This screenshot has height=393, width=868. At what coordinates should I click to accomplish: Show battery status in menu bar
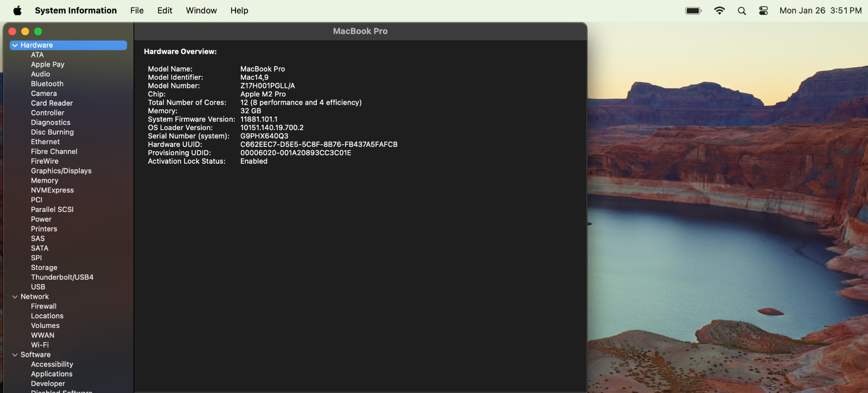[x=694, y=10]
